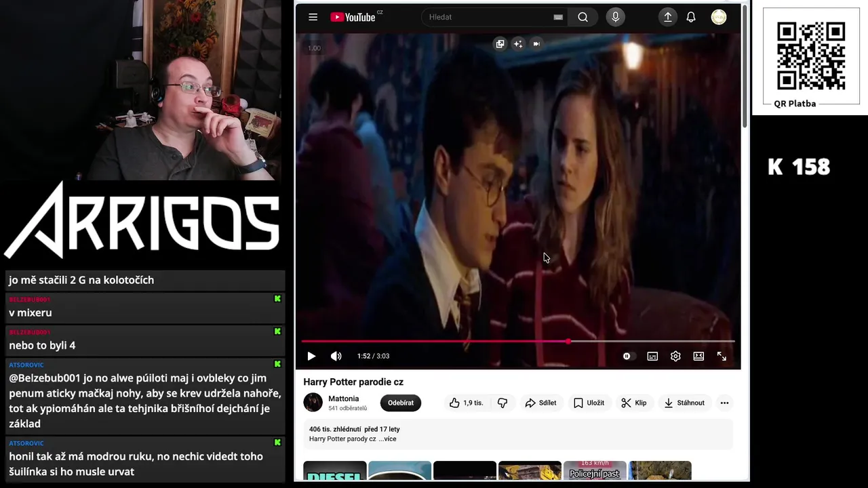Viewport: 868px width, 488px height.
Task: Expand the description with ...více
Action: click(x=387, y=439)
